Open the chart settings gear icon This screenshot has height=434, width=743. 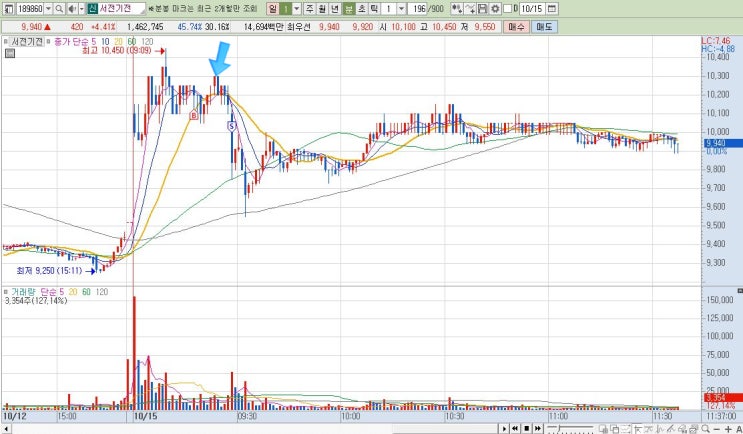(495, 9)
